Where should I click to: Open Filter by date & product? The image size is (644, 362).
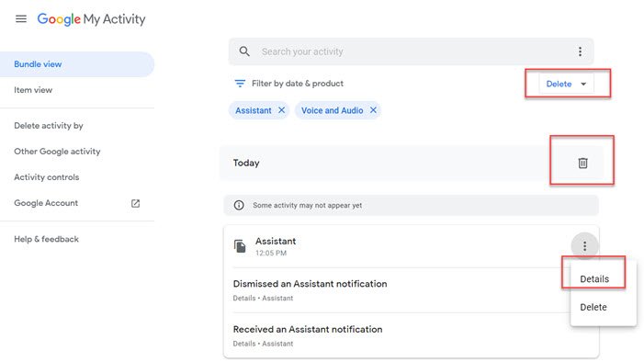pyautogui.click(x=298, y=84)
